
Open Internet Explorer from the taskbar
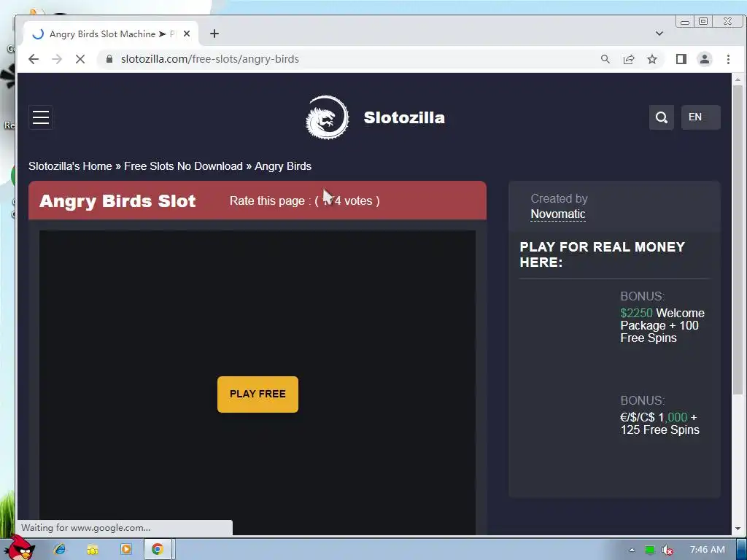(60, 550)
